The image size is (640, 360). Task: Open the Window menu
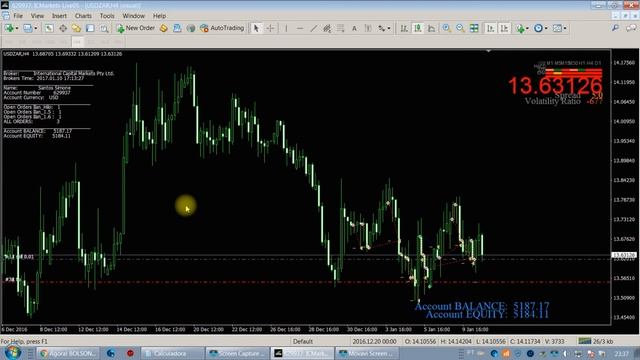coord(133,16)
